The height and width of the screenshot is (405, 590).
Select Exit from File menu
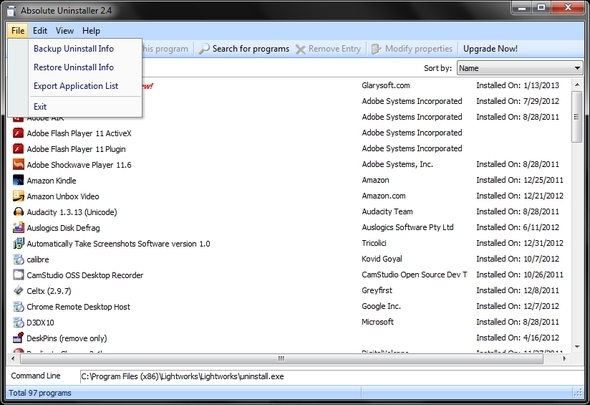[40, 107]
